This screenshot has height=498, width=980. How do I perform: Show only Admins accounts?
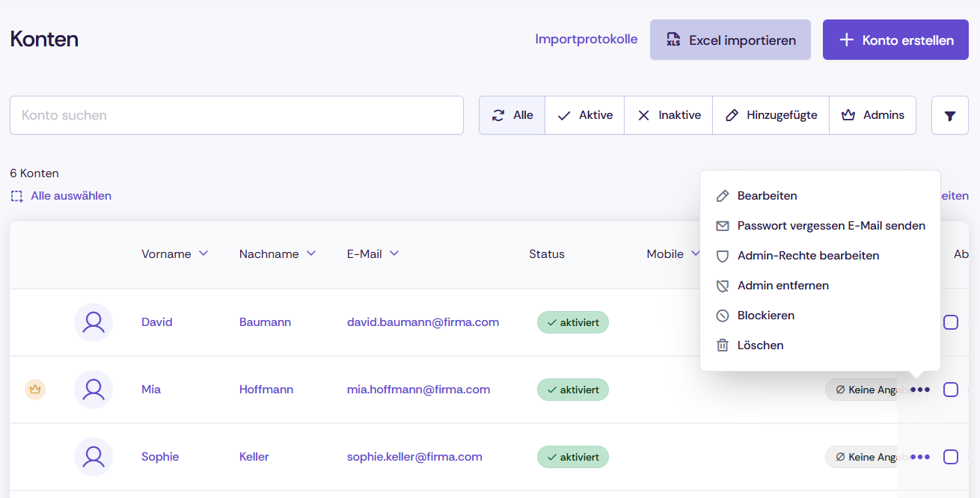[x=873, y=115]
